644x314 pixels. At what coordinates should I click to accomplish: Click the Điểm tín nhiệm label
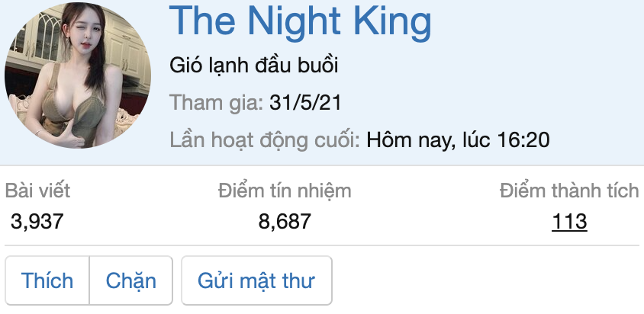click(x=285, y=191)
